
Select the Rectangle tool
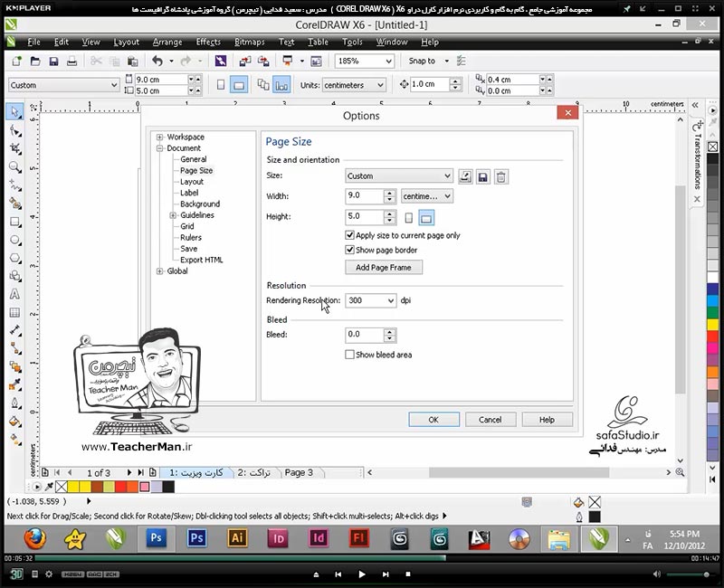coord(15,222)
